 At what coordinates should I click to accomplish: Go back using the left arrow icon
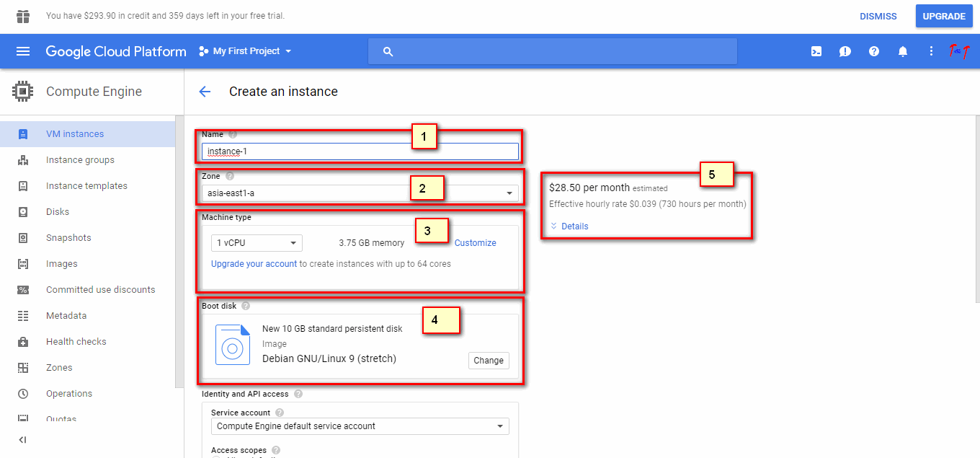pyautogui.click(x=205, y=92)
